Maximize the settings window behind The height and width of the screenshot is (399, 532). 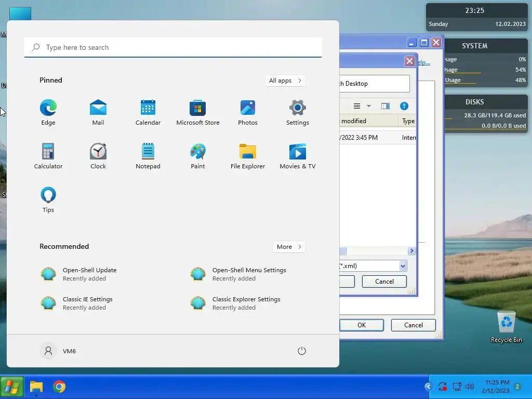[424, 43]
